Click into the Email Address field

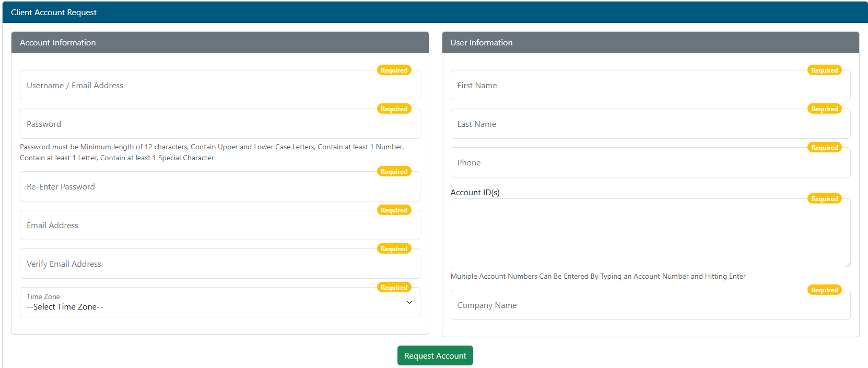pos(219,225)
